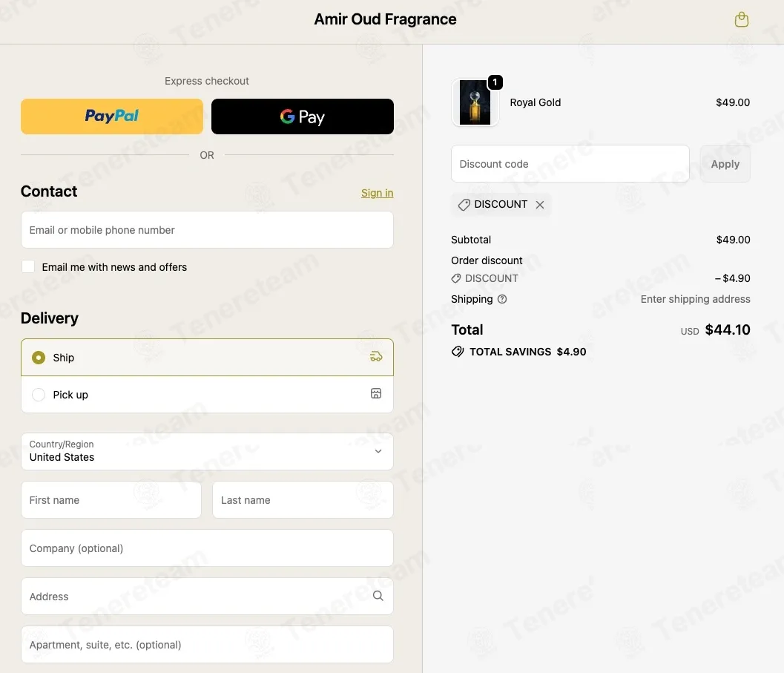Pay with Google Pay express checkout
The height and width of the screenshot is (673, 784).
tap(303, 116)
